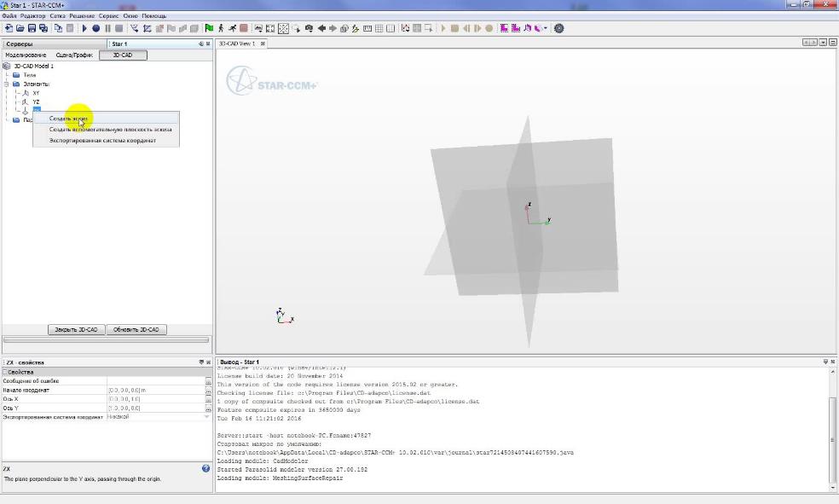Viewport: 839px width, 504px height.
Task: Click the Save simulation toolbar icon
Action: click(32, 28)
